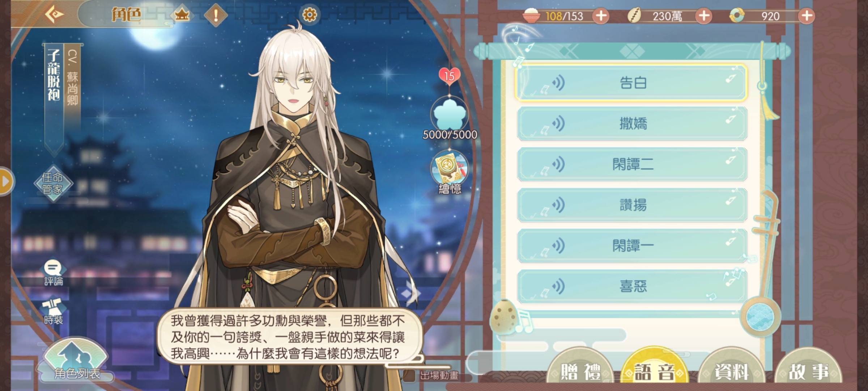Switch to the 資料 tab
The height and width of the screenshot is (391, 868).
pos(731,371)
